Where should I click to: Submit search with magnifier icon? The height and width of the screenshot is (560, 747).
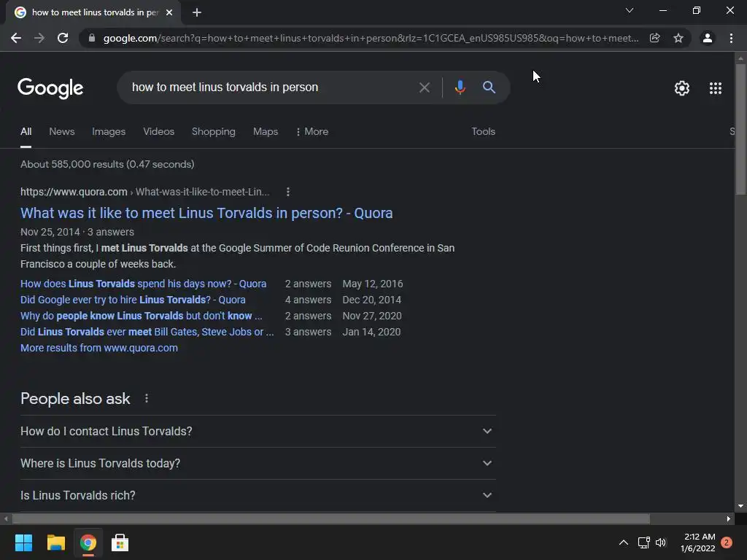[x=489, y=87]
